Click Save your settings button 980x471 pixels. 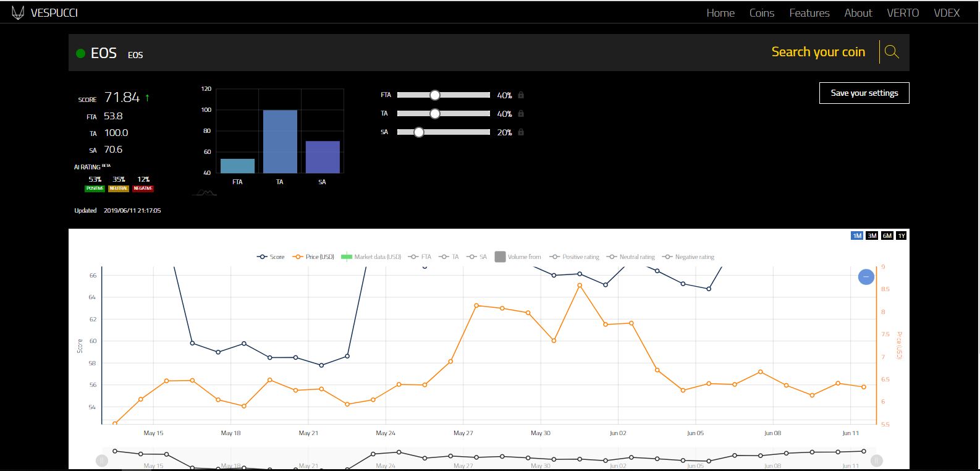tap(864, 93)
